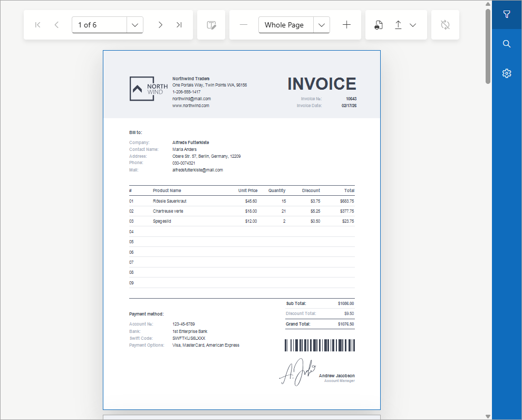Toggle editing fields icon

point(211,25)
